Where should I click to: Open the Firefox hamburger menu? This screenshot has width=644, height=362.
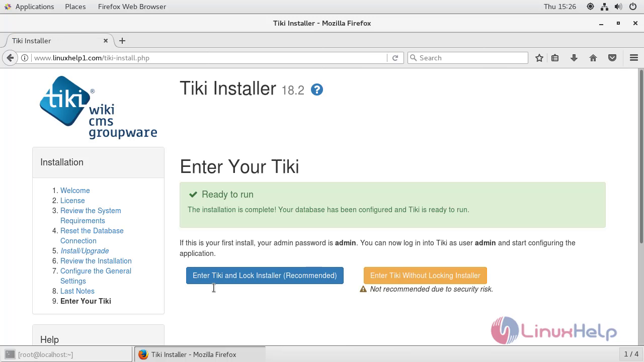[x=634, y=58]
